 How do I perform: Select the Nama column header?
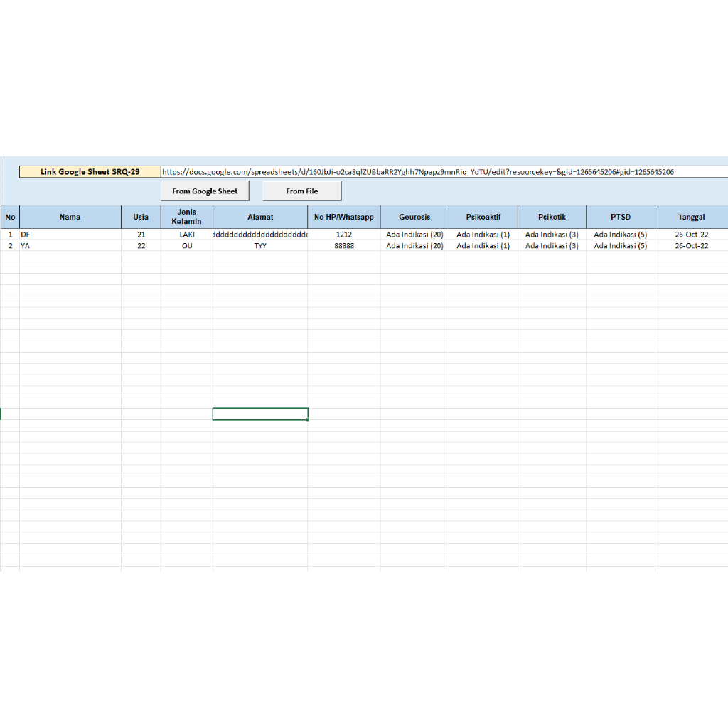[70, 217]
